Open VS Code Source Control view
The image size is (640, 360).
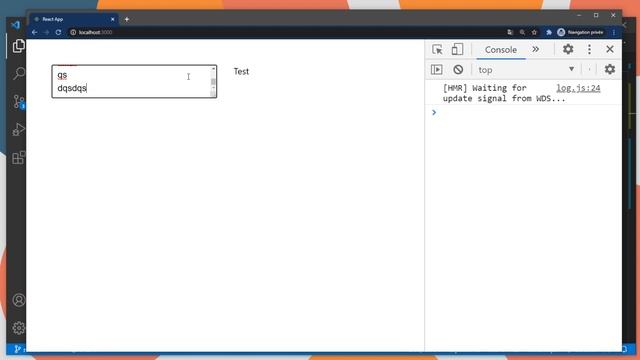click(x=18, y=102)
